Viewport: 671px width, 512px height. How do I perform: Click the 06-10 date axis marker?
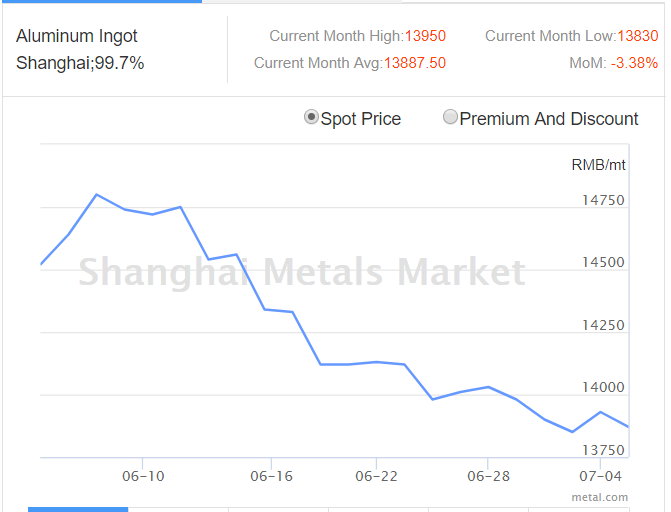coord(144,476)
